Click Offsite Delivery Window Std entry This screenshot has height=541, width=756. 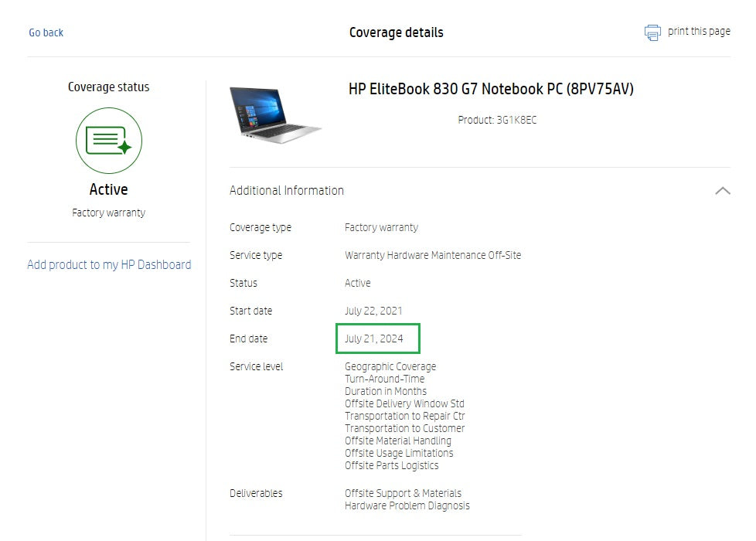404,403
